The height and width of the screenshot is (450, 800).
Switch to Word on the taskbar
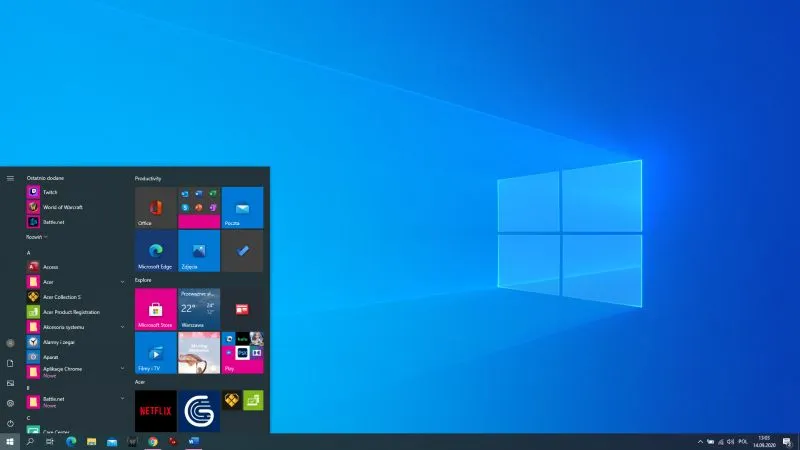click(x=193, y=441)
